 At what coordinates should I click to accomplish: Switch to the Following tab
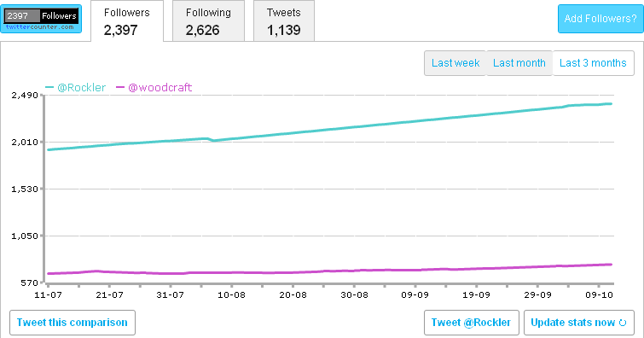pyautogui.click(x=208, y=21)
